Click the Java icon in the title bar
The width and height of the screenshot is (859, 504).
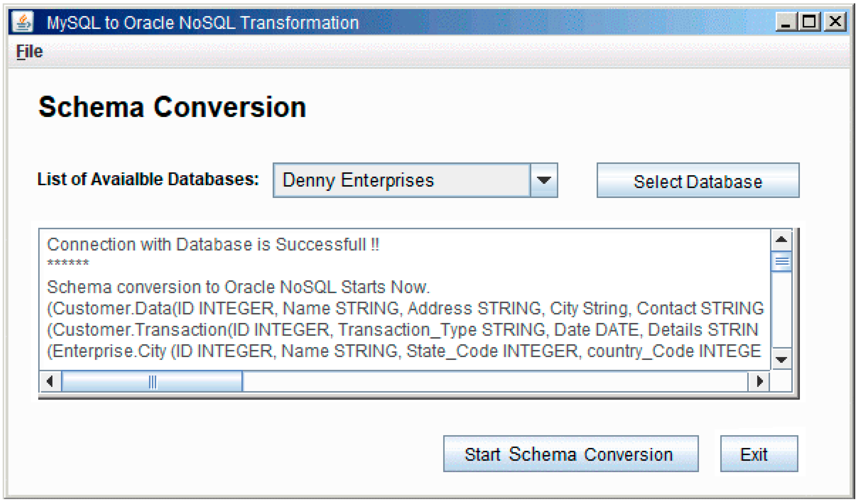tap(22, 22)
